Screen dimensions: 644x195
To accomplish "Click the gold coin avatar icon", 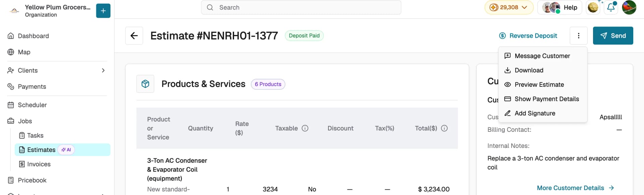I will 593,7.
